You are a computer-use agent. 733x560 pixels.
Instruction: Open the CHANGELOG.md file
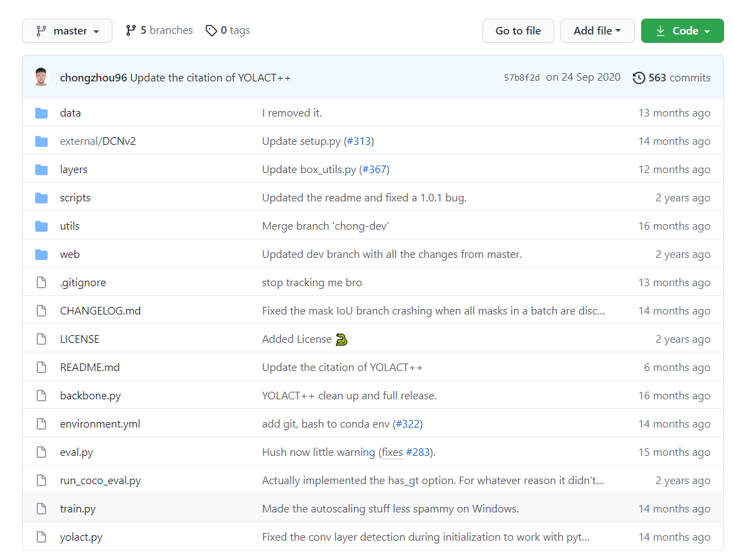click(100, 311)
